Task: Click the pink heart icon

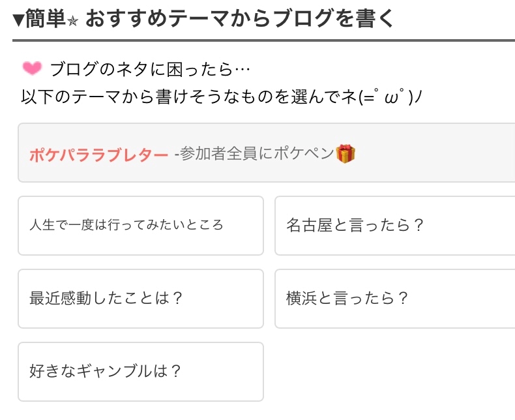Action: pos(32,68)
